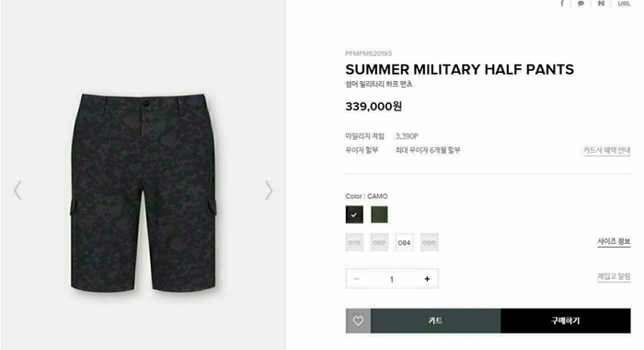Add item to 카트

pos(436,321)
